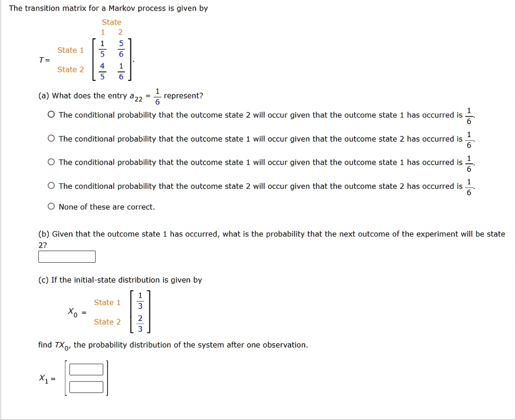
Task: Click the answer box for part (b)
Action: [66, 256]
